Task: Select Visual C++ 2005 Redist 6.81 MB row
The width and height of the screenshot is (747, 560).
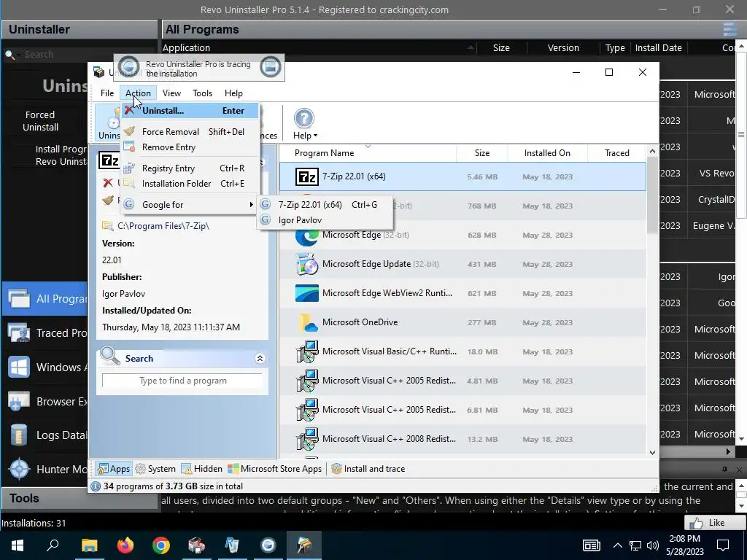Action: click(x=462, y=410)
